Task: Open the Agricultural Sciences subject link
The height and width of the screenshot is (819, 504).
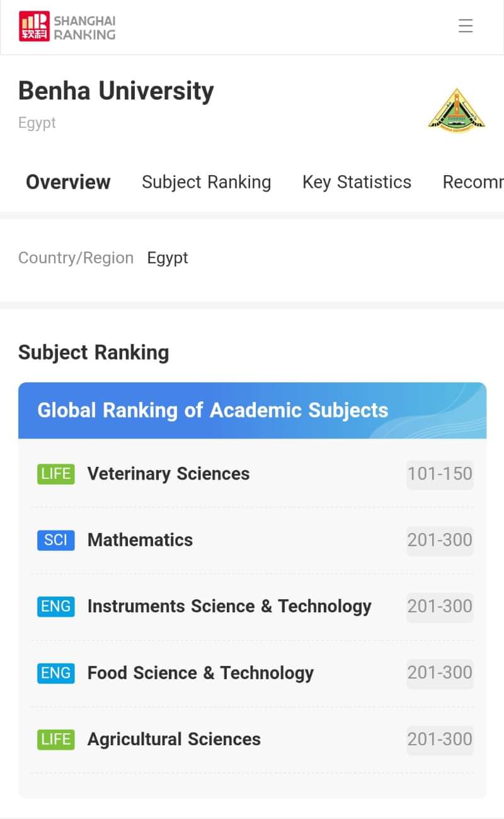Action: [x=174, y=739]
